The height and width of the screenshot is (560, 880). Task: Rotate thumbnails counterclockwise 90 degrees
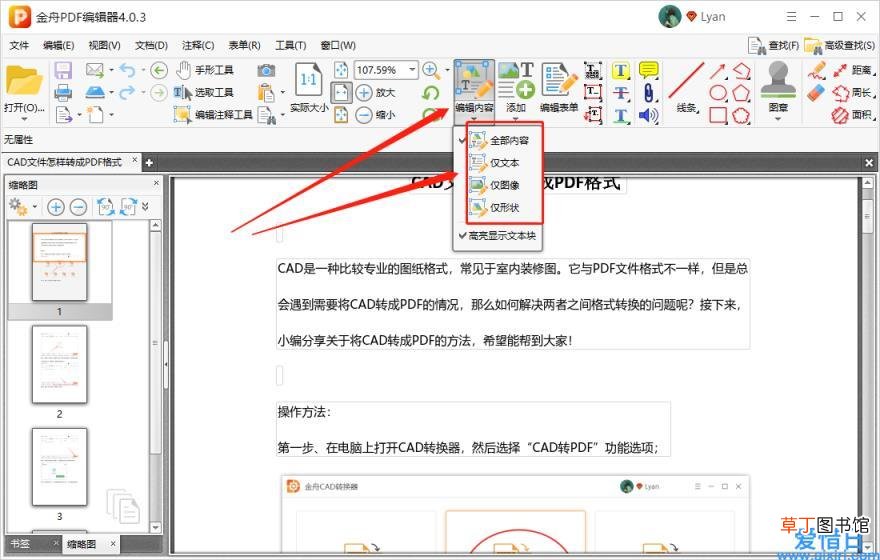[106, 206]
